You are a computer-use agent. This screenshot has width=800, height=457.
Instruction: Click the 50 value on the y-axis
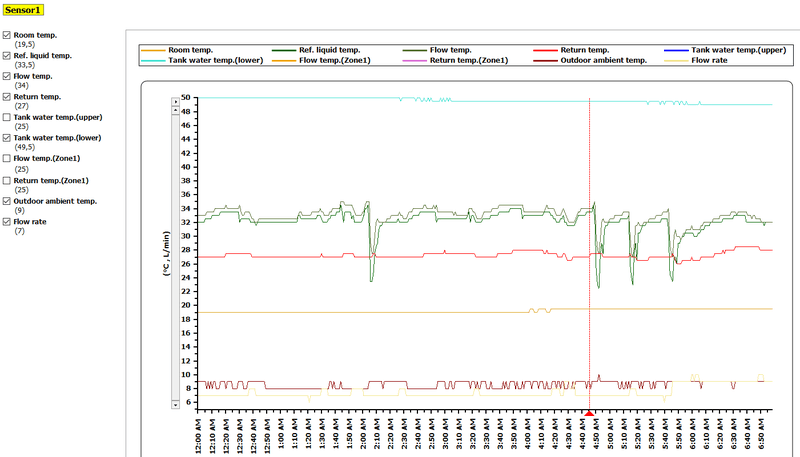pyautogui.click(x=185, y=97)
